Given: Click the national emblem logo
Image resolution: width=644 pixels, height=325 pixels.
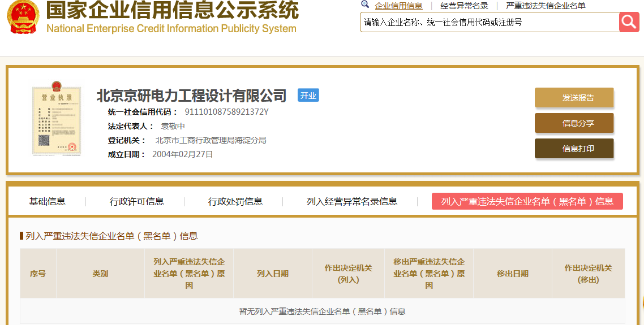Looking at the screenshot, I should [23, 16].
